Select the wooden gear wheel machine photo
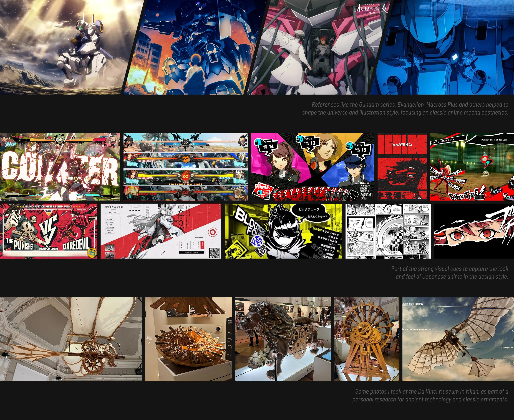 [x=367, y=339]
